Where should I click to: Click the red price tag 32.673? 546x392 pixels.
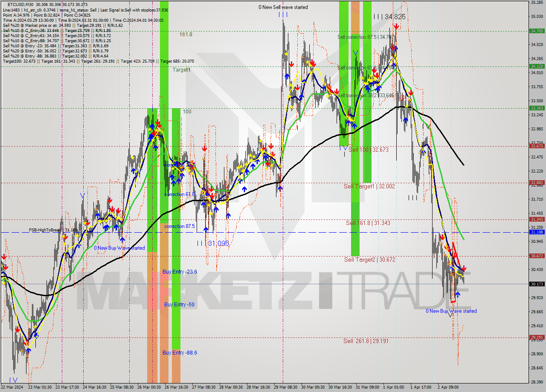536,146
